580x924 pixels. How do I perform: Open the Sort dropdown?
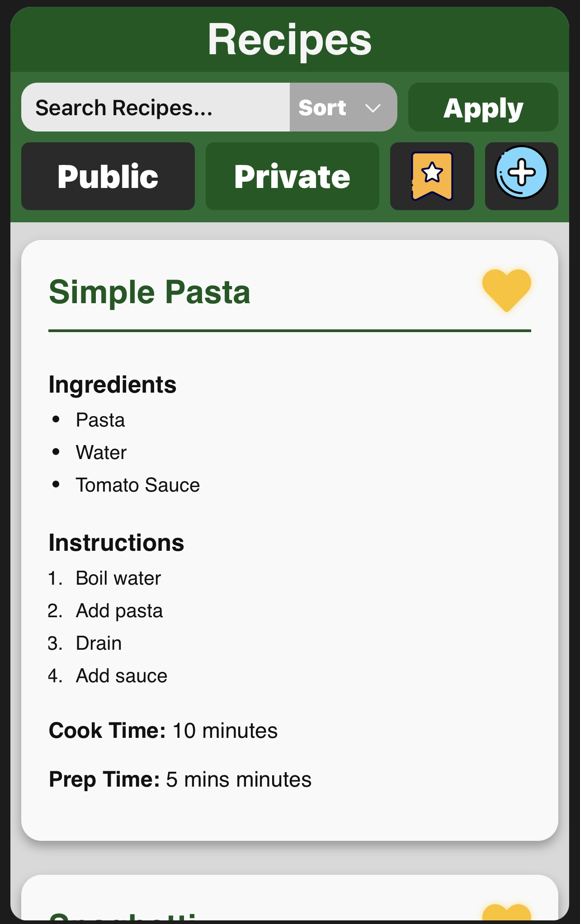(x=343, y=108)
